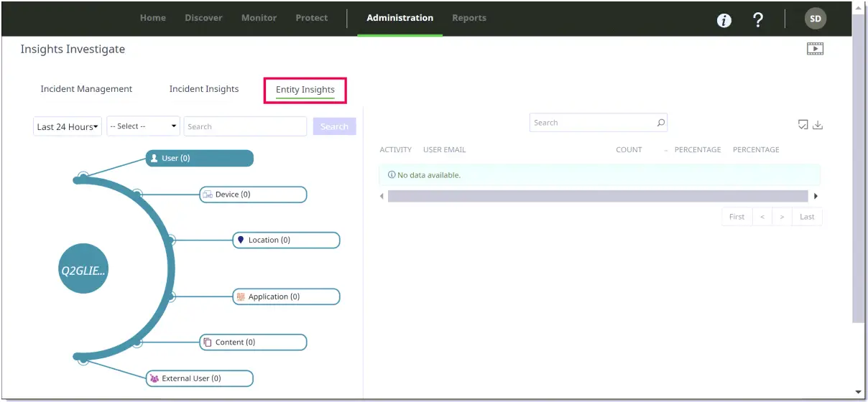Select the Location (0) entity node

click(x=286, y=240)
